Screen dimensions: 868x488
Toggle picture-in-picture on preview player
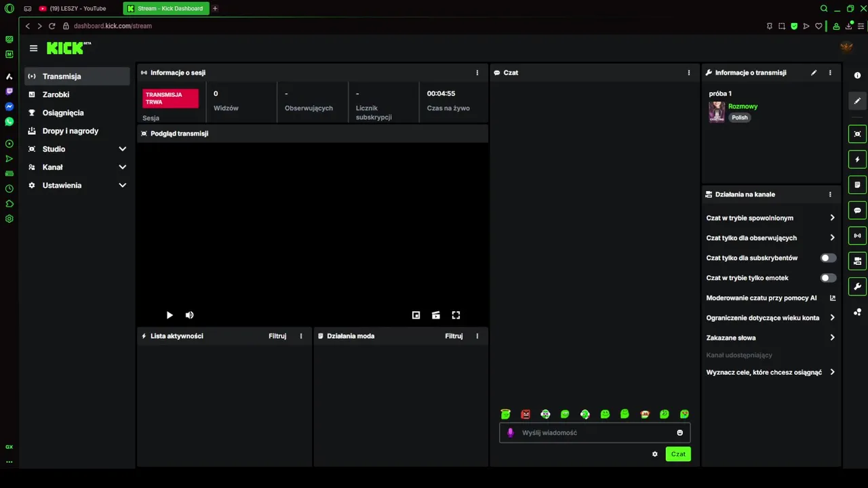[x=416, y=315]
